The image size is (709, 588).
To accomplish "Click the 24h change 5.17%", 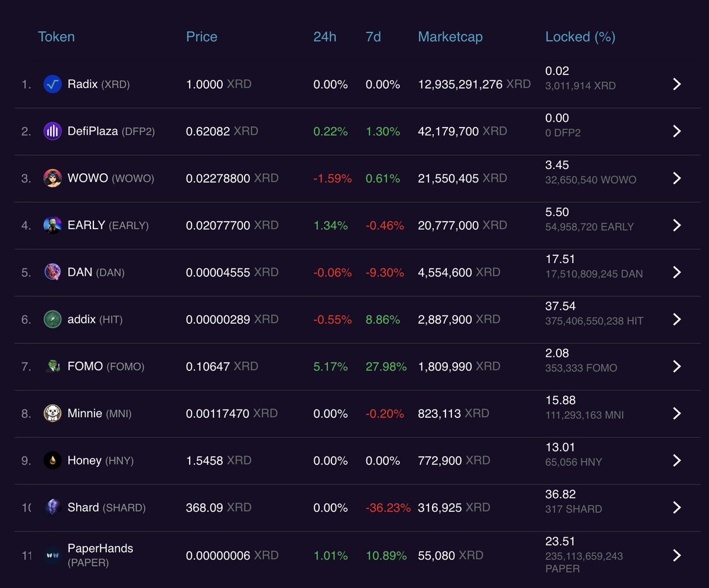I will coord(331,366).
